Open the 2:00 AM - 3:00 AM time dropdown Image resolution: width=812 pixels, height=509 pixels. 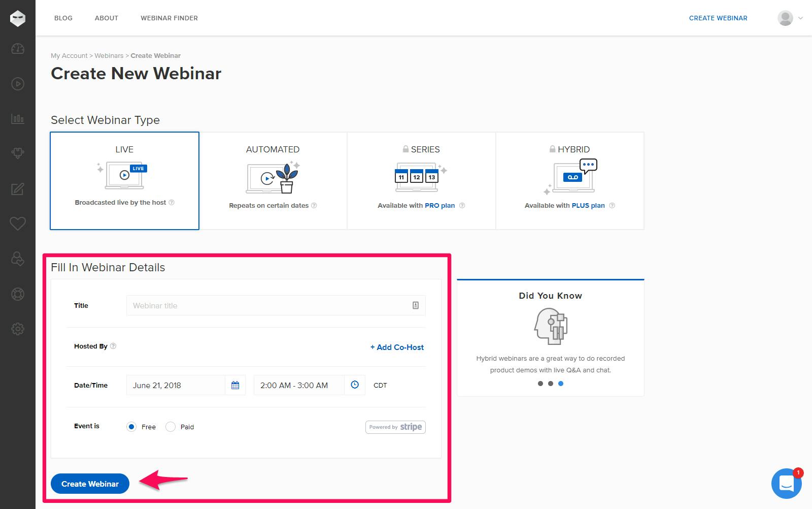click(x=299, y=385)
